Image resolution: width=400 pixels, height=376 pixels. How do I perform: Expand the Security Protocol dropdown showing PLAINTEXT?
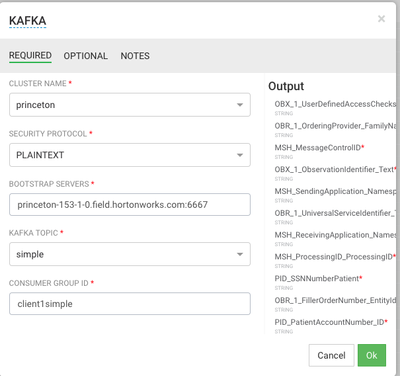click(x=130, y=155)
